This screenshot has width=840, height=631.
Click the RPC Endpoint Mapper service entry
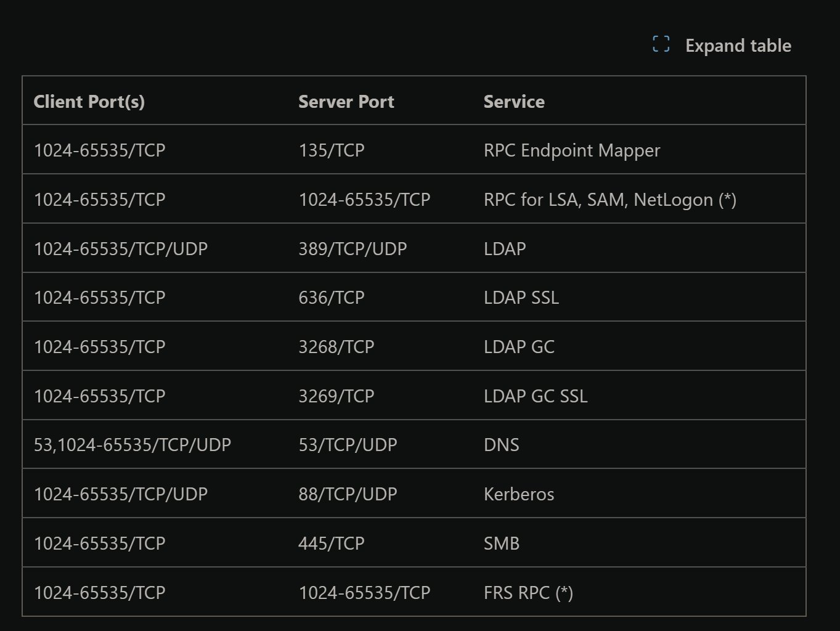pyautogui.click(x=571, y=150)
